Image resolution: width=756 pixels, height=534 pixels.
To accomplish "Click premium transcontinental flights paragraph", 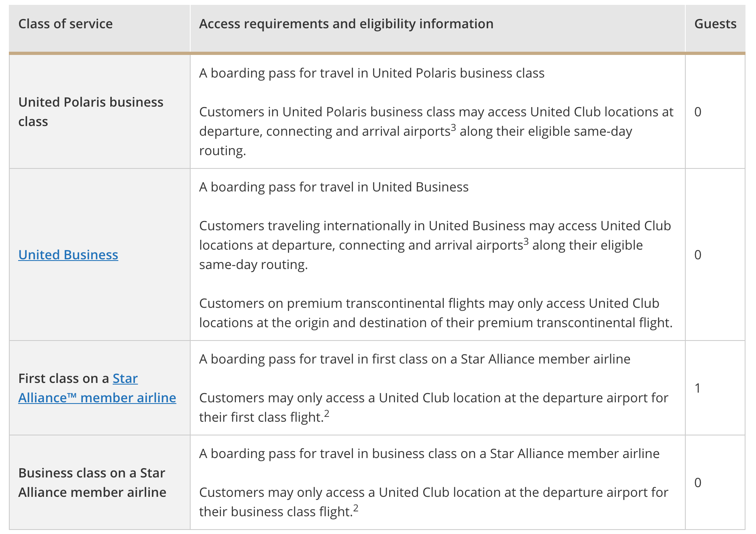I will (436, 313).
